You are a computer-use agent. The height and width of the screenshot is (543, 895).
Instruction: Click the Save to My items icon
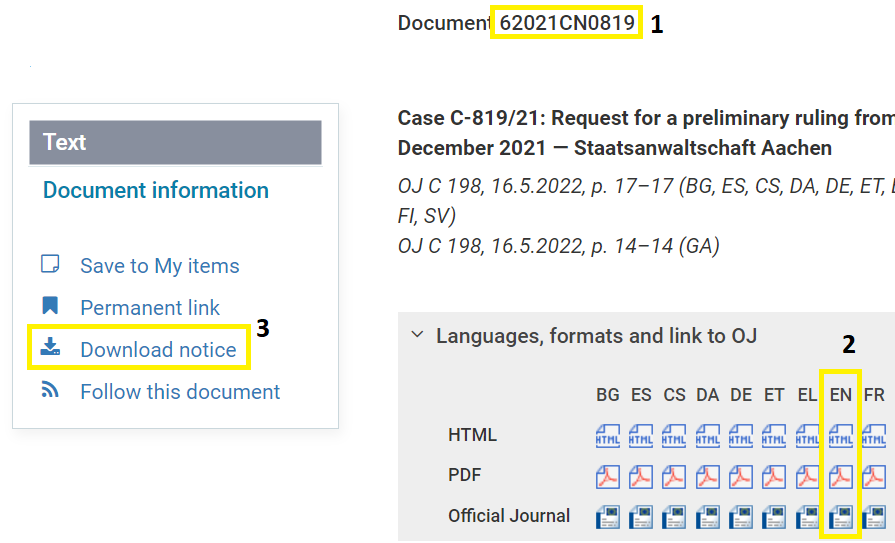point(50,265)
